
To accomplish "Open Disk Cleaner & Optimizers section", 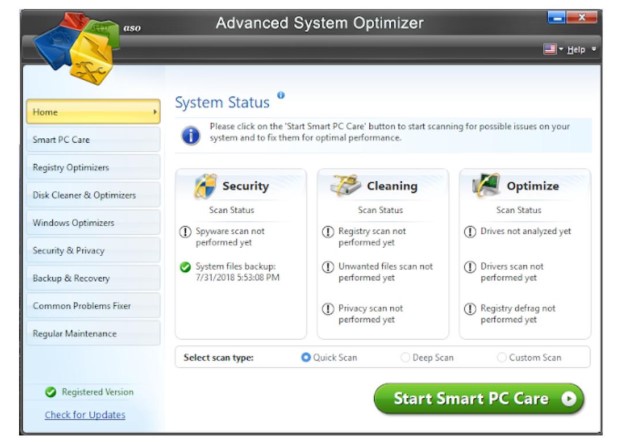I will pyautogui.click(x=93, y=195).
